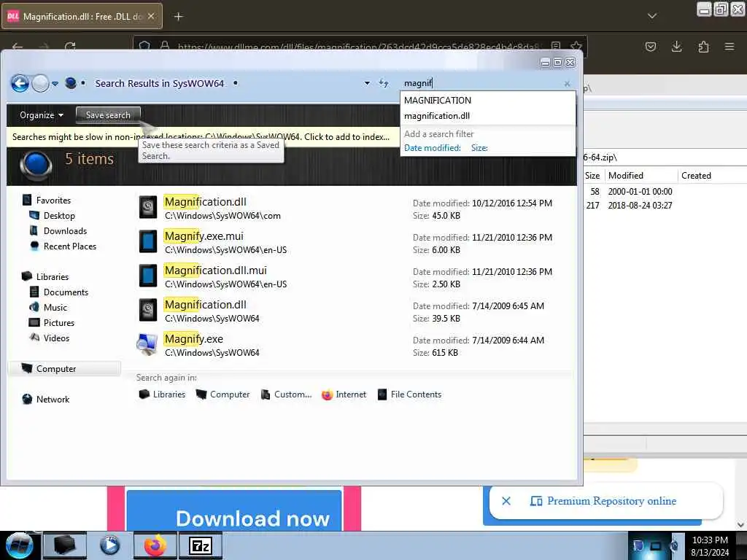Click the icon of Magnification.dll.mui
This screenshot has width=747, height=560.
point(147,276)
